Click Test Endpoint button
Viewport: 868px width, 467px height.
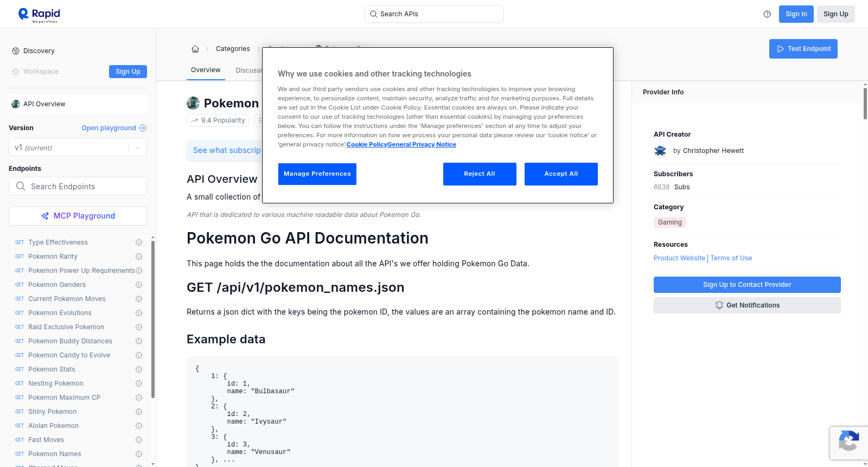(x=803, y=49)
